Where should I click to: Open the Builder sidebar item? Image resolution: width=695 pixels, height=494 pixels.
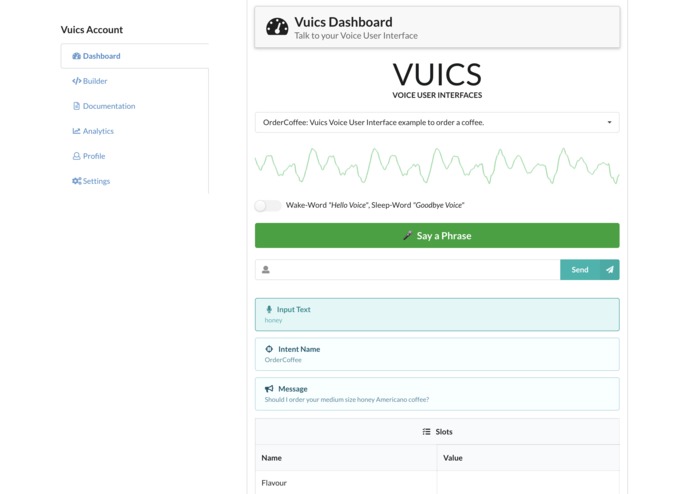coord(135,81)
